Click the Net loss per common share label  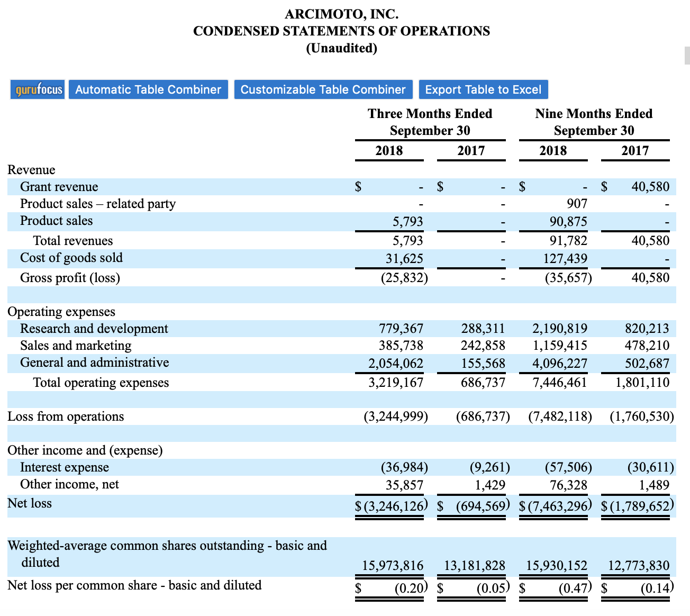(134, 585)
